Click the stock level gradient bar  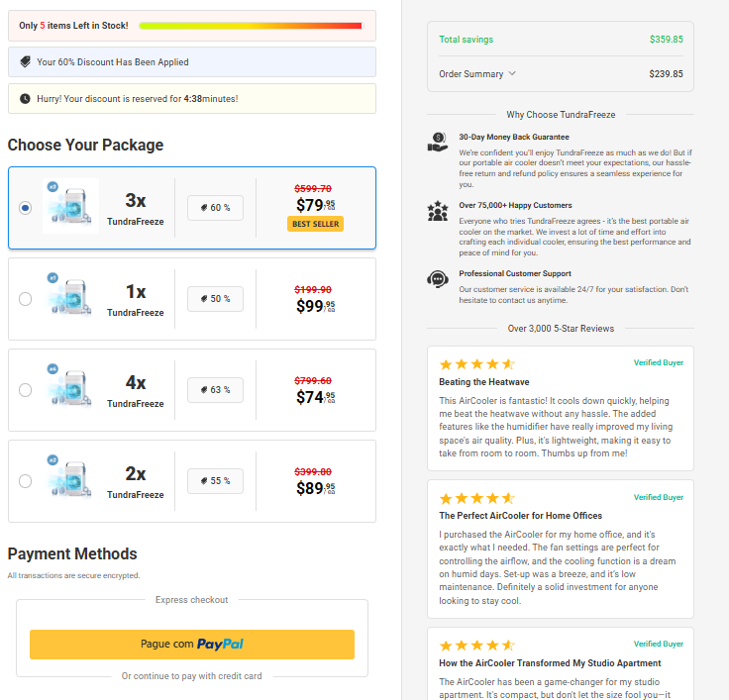pyautogui.click(x=251, y=26)
